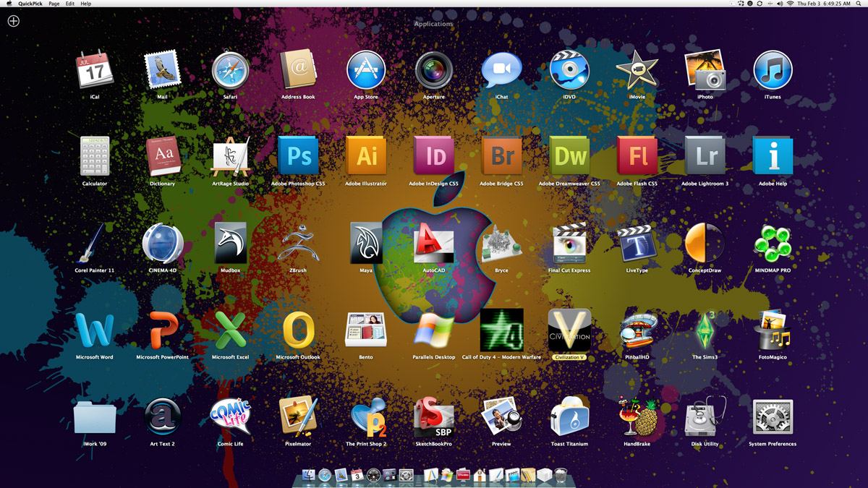868x488 pixels.
Task: Launch ArtRage Studio easel icon
Action: point(230,157)
